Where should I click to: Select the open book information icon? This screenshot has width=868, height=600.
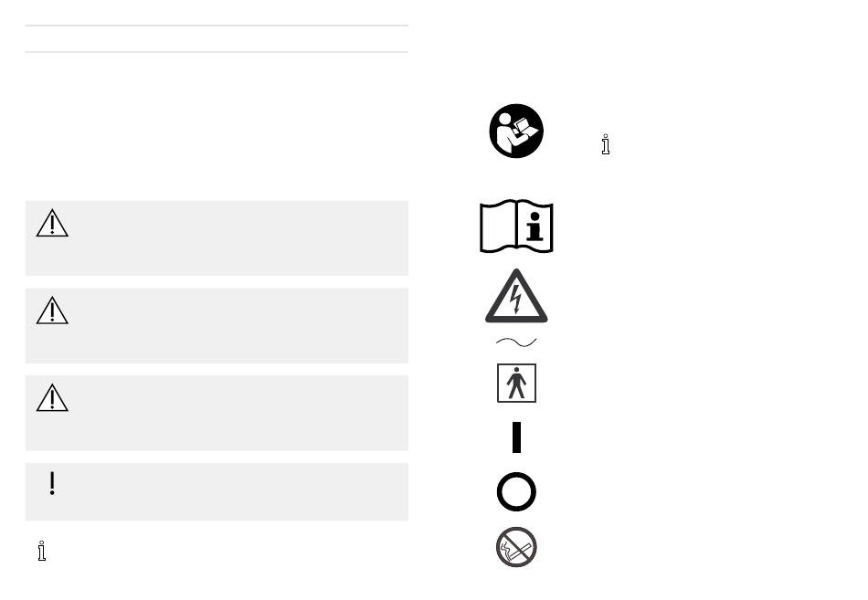point(516,226)
